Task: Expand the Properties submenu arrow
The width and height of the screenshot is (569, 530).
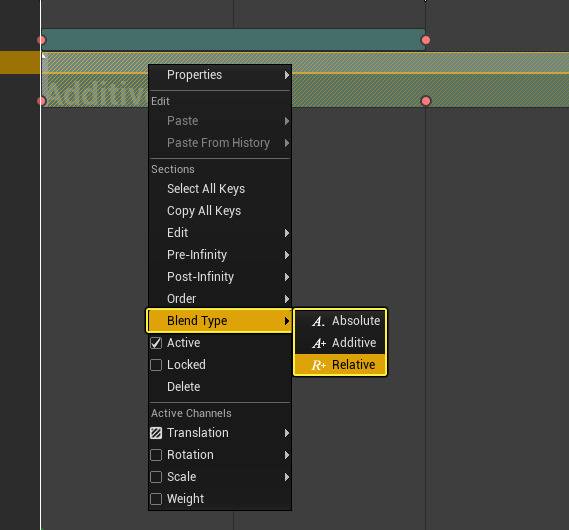Action: tap(287, 75)
